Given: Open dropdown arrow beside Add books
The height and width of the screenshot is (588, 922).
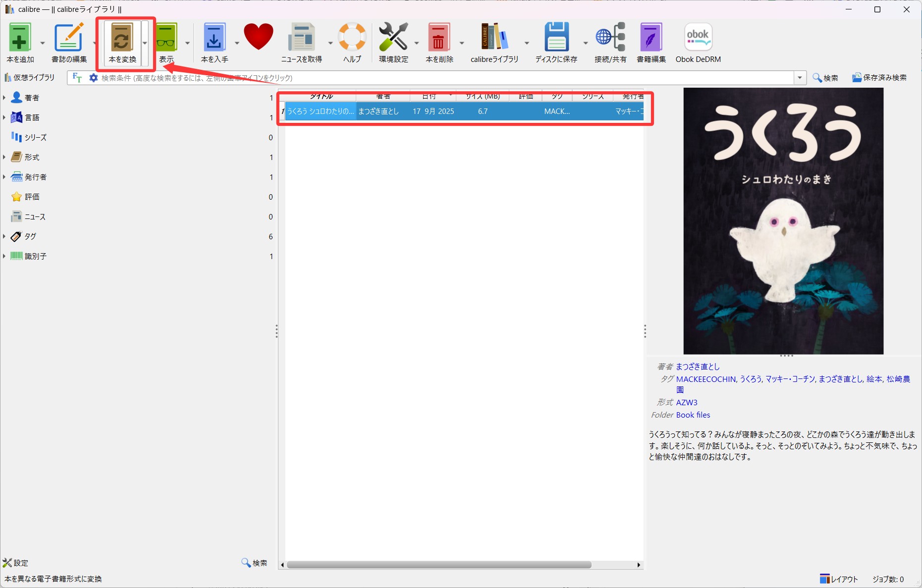Looking at the screenshot, I should pos(42,44).
